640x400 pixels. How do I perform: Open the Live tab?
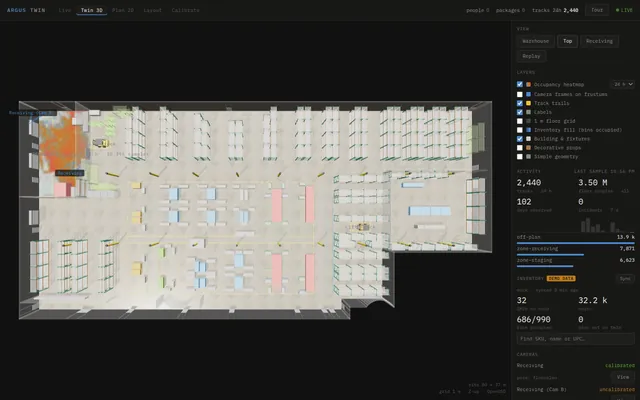pyautogui.click(x=64, y=10)
